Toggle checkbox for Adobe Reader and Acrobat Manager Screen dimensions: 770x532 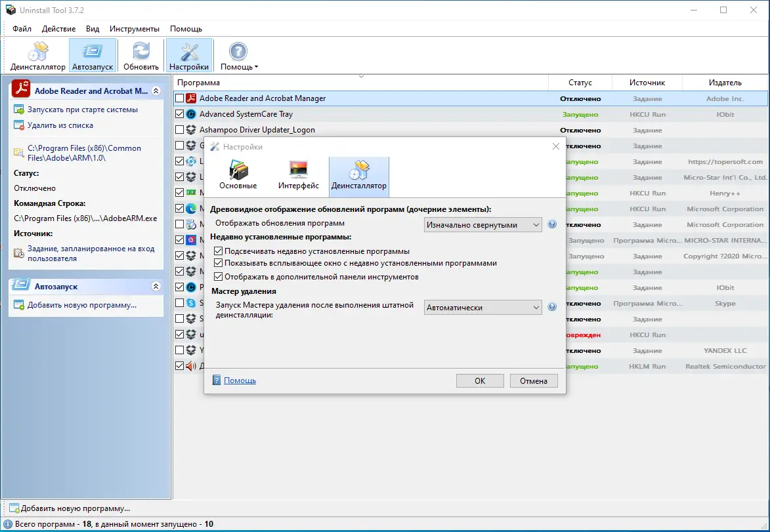tap(179, 98)
